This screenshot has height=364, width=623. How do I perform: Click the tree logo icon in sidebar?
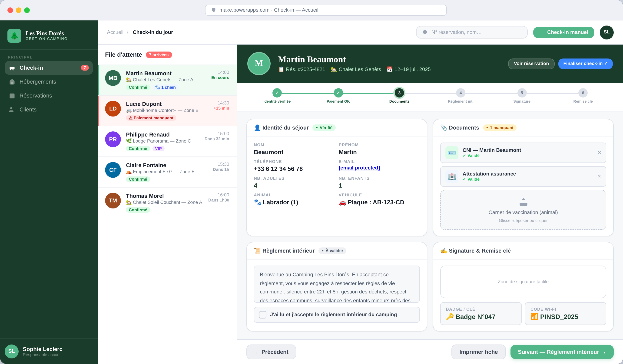(14, 36)
